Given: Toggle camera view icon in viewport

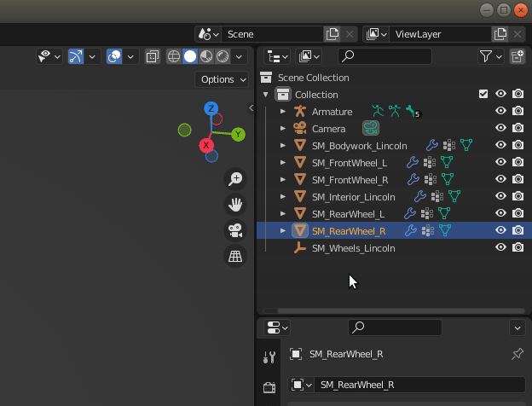Looking at the screenshot, I should click(234, 230).
